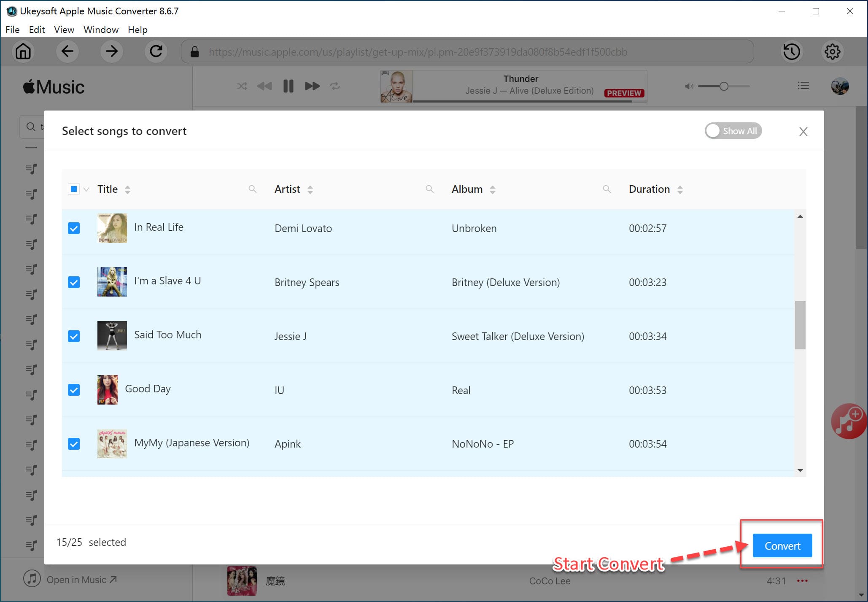Image resolution: width=868 pixels, height=602 pixels.
Task: Click the rewind/previous track icon
Action: 264,86
